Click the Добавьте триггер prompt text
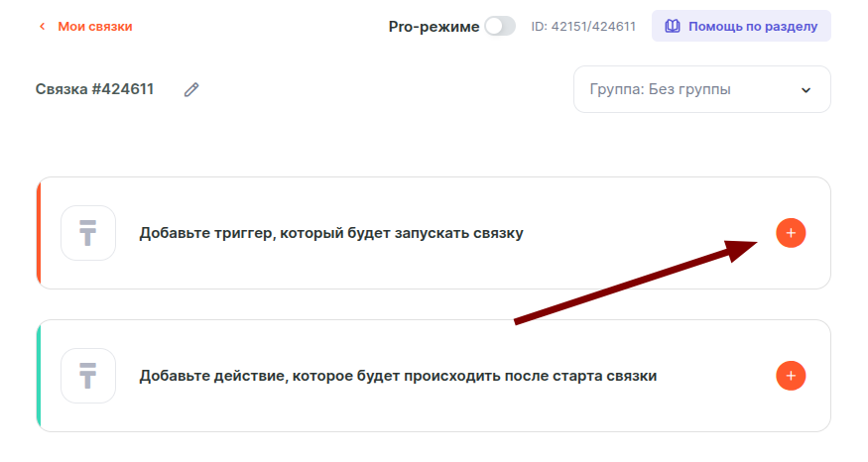The width and height of the screenshot is (868, 462). (x=330, y=233)
